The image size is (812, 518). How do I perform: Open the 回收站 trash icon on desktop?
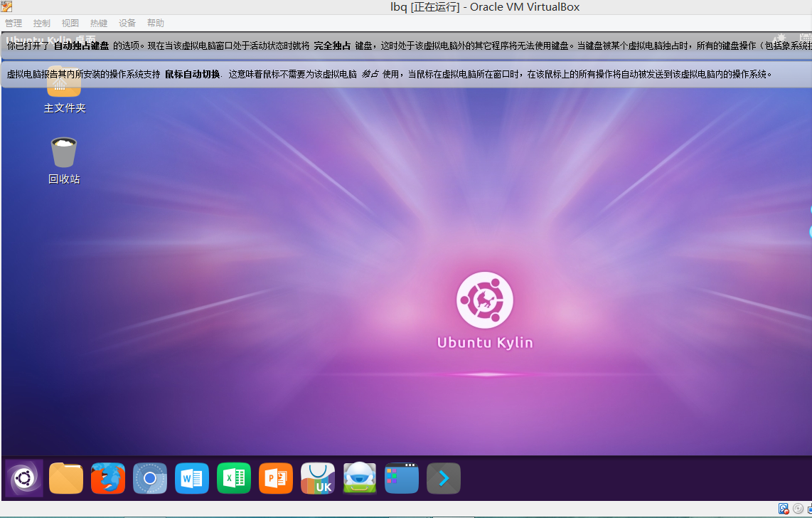click(64, 152)
